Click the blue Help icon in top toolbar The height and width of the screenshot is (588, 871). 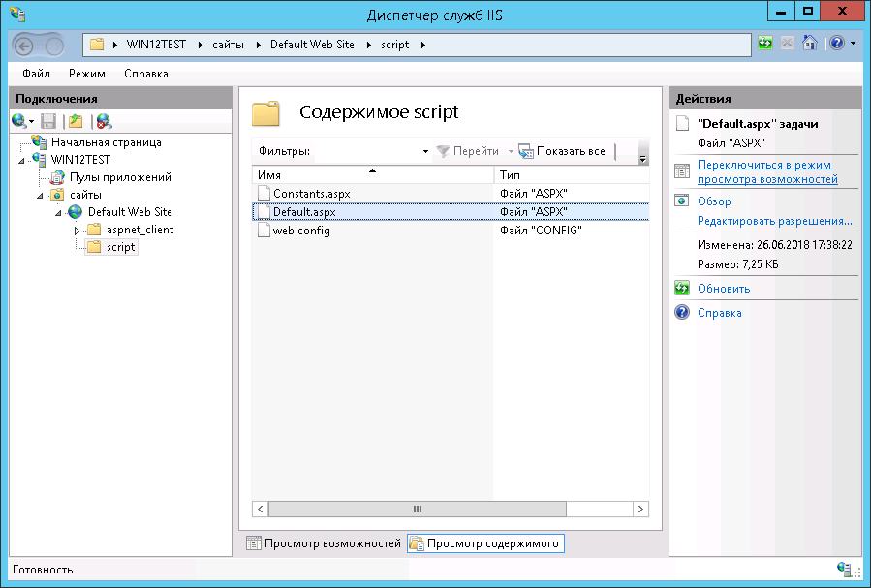tap(837, 45)
